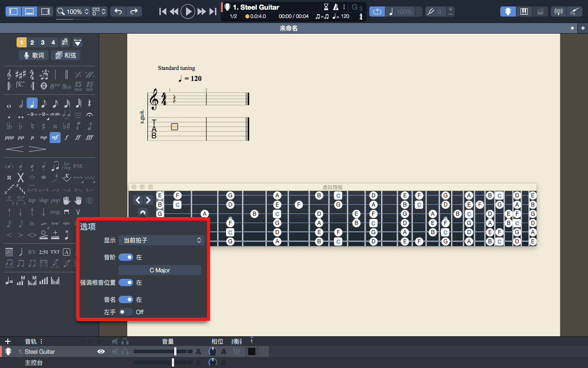This screenshot has width=588, height=368.
Task: Toggle the 音阶 scale switch
Action: click(126, 257)
